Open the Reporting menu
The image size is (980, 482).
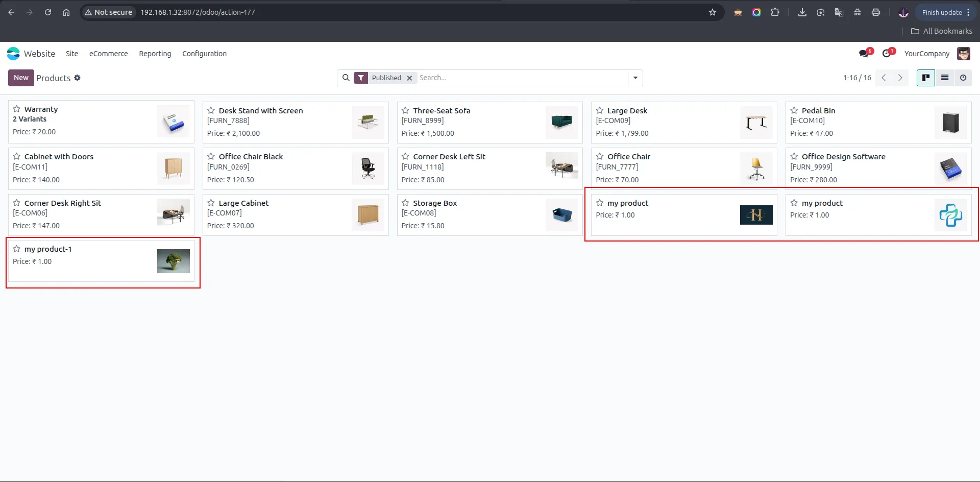(x=155, y=54)
